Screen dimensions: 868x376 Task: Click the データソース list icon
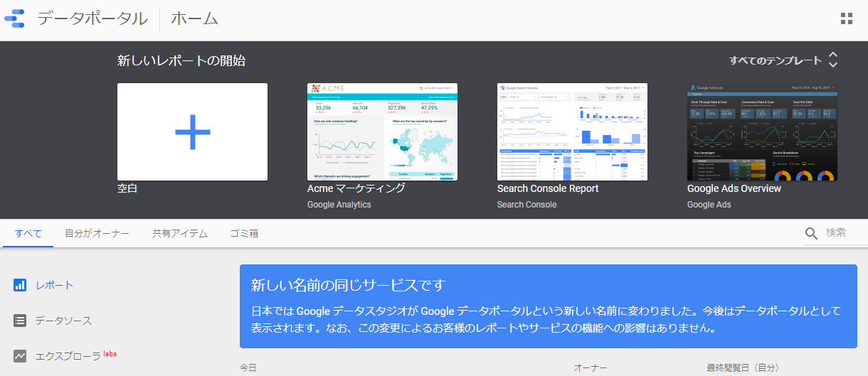20,321
